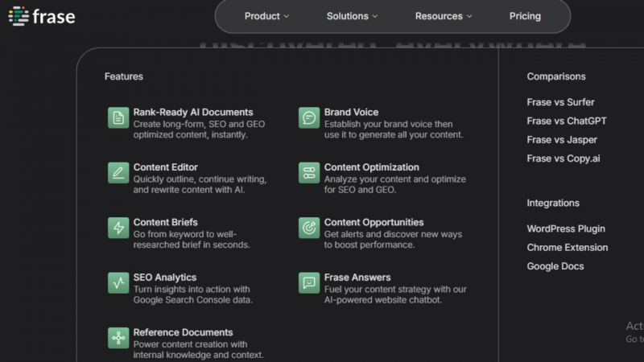
Task: Click the Integrations section heading
Action: 553,203
